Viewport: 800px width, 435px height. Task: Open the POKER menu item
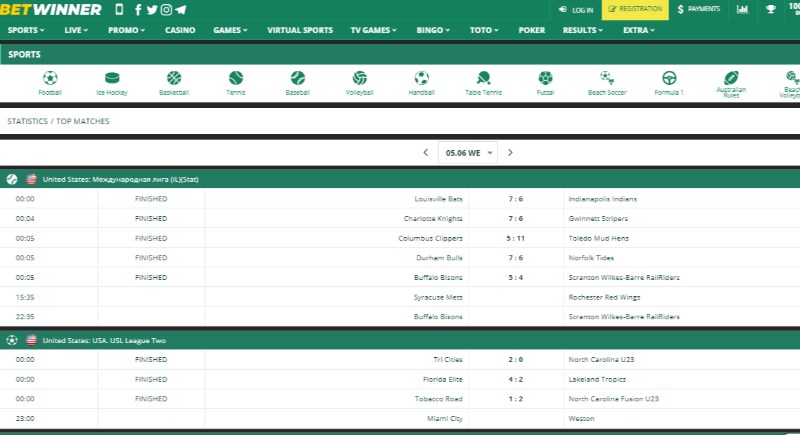pyautogui.click(x=532, y=30)
